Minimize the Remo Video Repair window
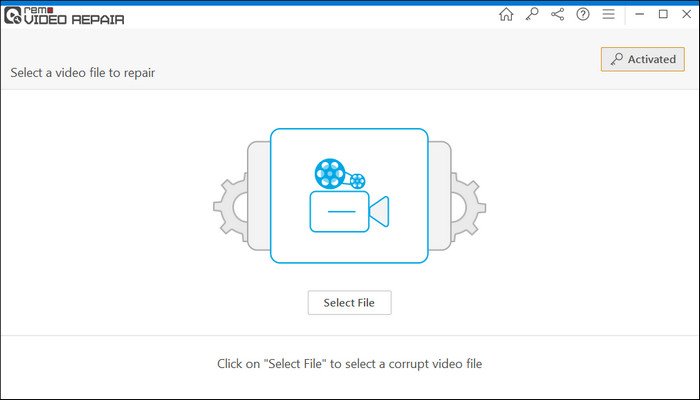 pyautogui.click(x=640, y=14)
